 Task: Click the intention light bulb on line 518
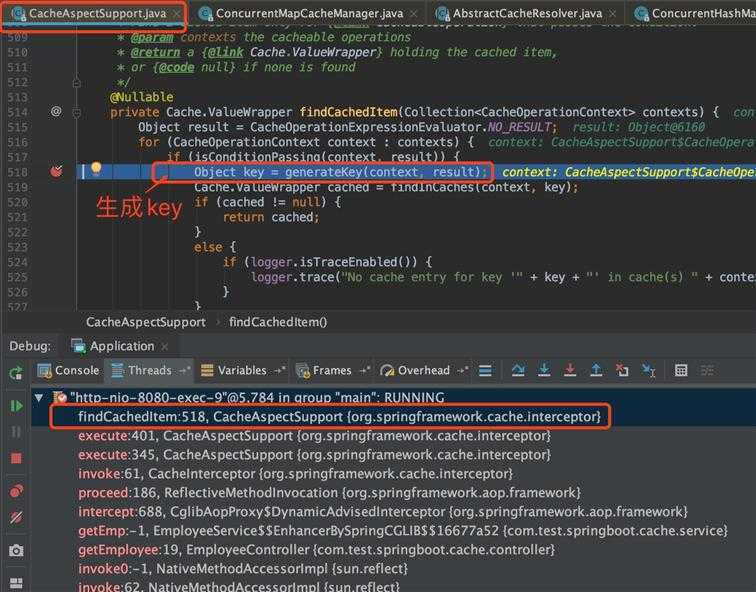(96, 168)
